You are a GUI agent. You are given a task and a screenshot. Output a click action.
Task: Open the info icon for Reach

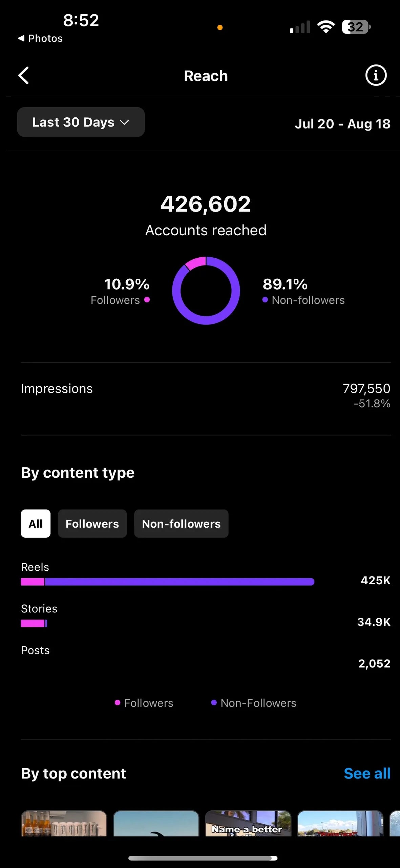[x=376, y=75]
